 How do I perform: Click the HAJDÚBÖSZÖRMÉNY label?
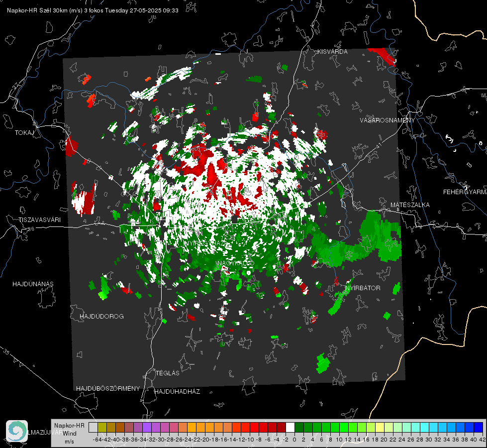[x=108, y=388]
